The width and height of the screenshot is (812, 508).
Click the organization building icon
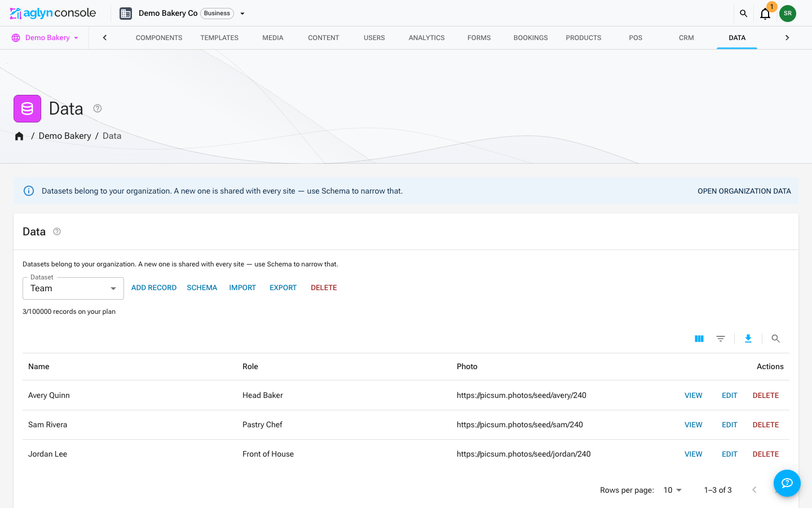(126, 14)
